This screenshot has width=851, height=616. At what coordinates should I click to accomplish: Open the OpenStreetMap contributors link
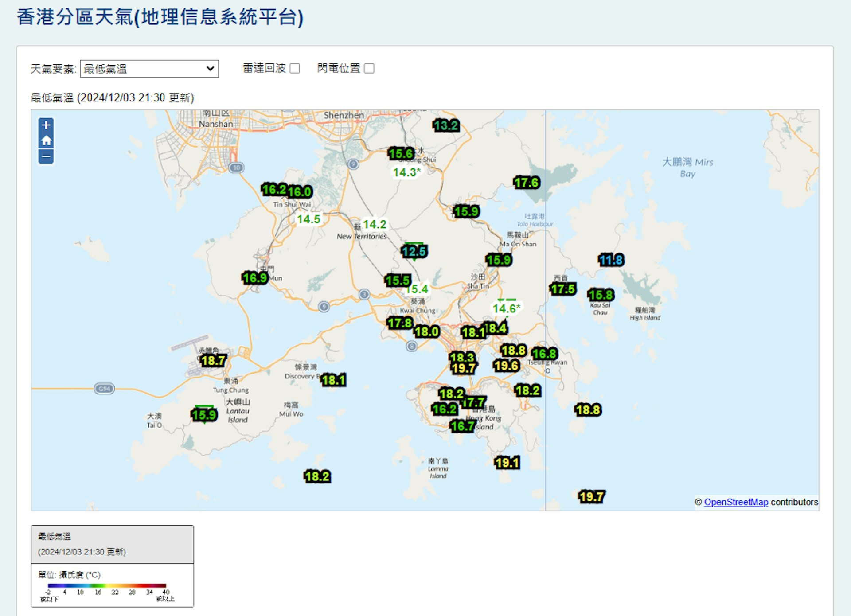737,502
